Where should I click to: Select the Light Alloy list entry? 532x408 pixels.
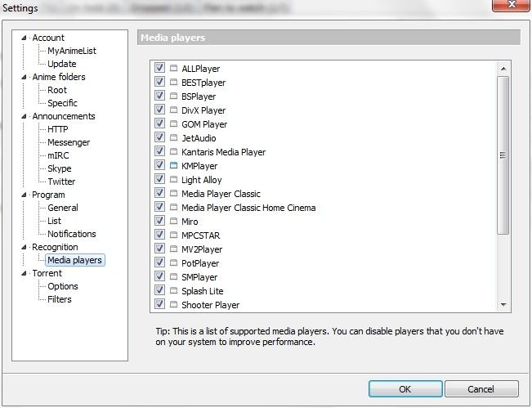202,180
